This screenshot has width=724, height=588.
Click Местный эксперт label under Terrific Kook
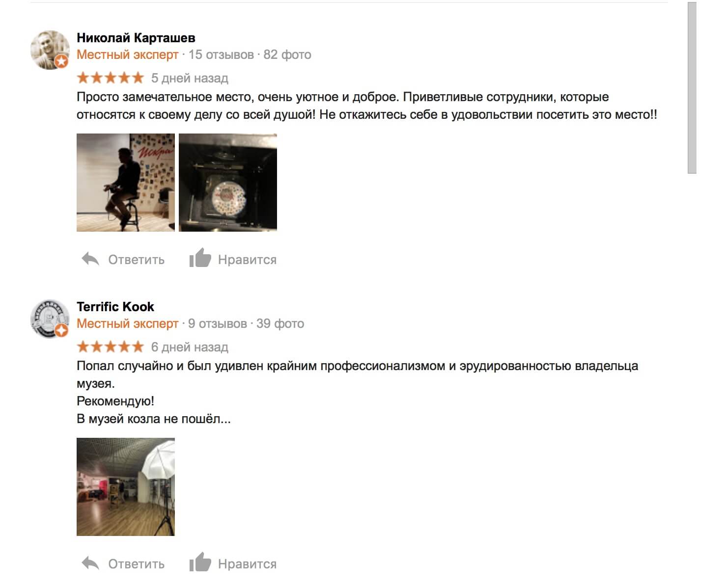pos(127,323)
